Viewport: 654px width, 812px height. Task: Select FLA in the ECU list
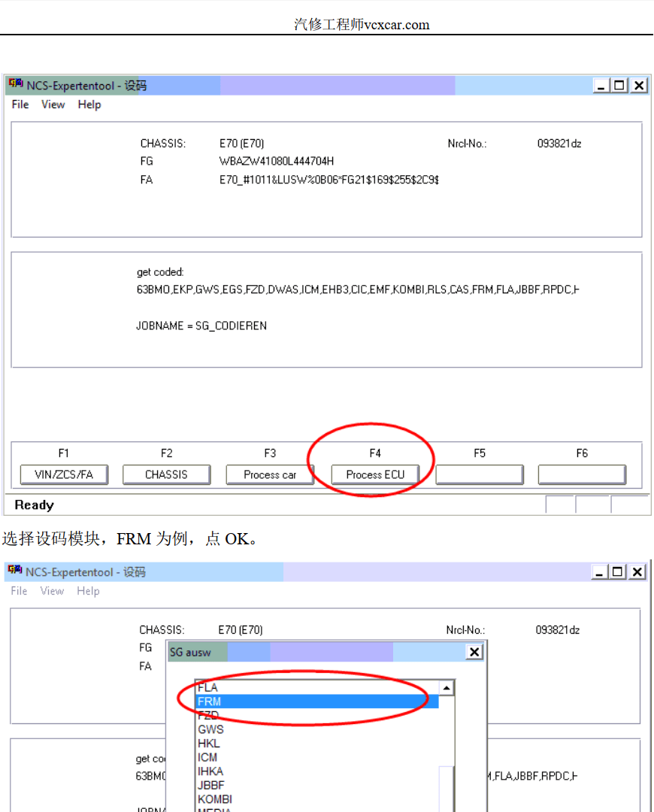point(208,687)
